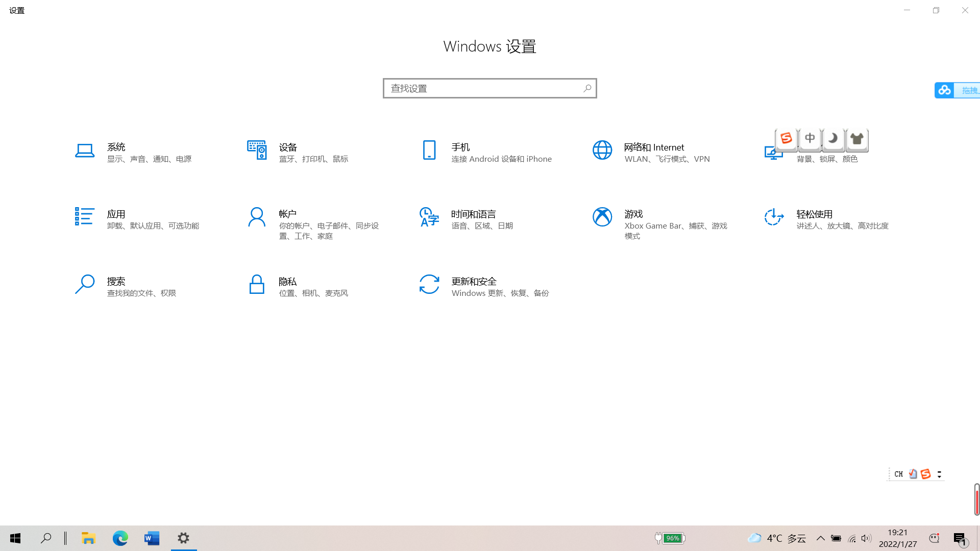Open the Wi-Fi network tray icon

click(851, 538)
